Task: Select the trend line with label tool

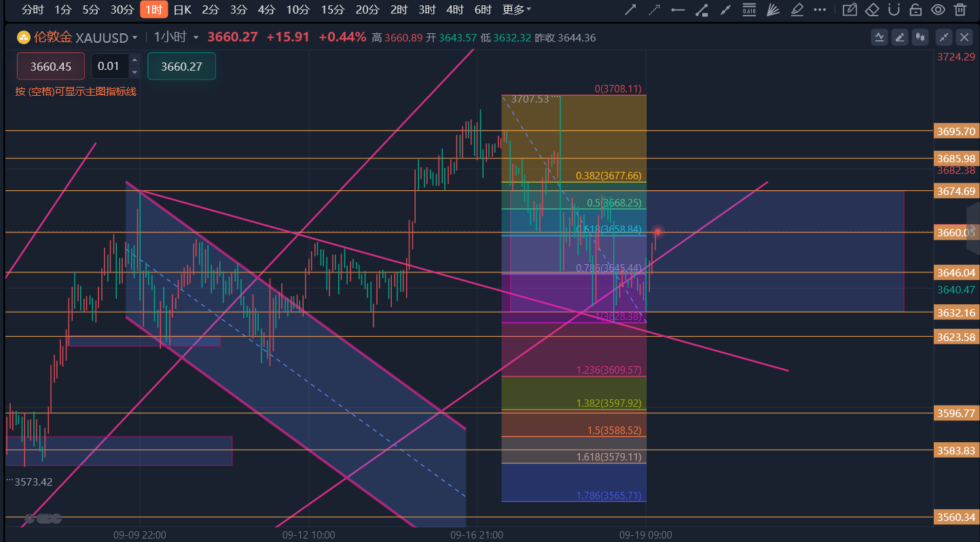Action: tap(702, 10)
